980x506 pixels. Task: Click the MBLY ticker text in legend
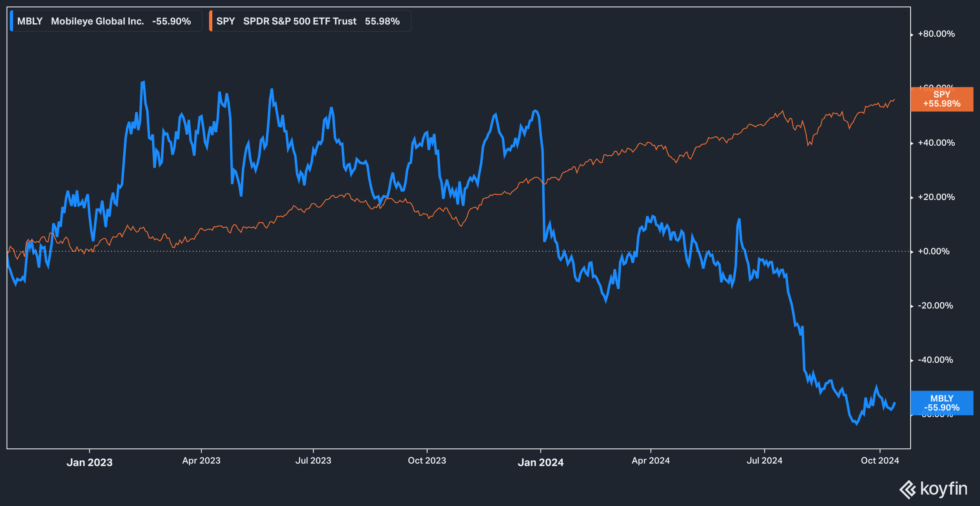[x=30, y=21]
